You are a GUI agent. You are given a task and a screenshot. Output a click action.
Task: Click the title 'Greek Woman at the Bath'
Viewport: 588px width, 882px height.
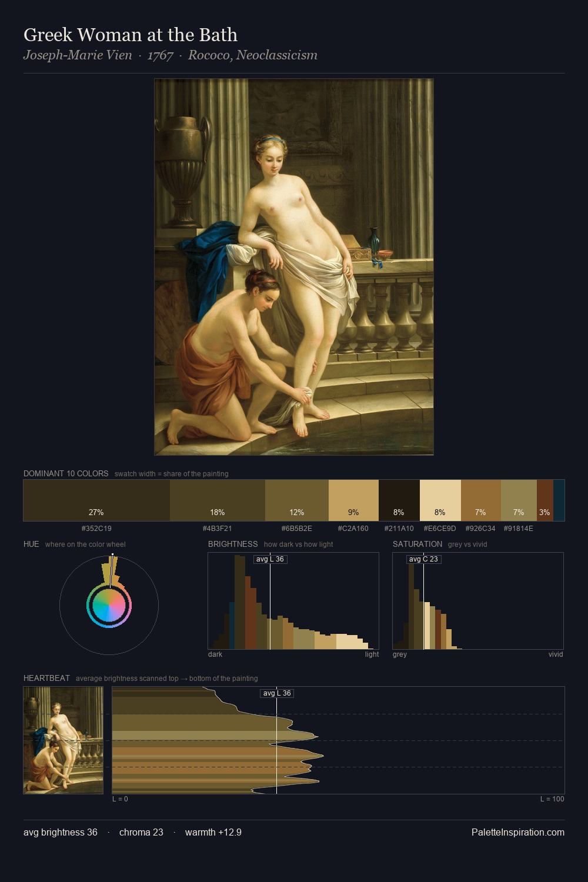tap(131, 35)
